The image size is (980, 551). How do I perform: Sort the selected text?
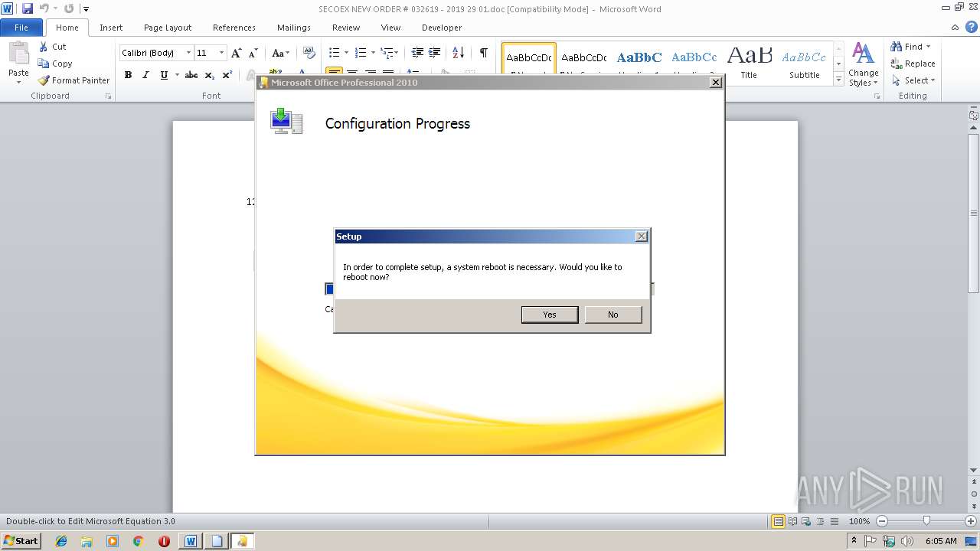(458, 53)
